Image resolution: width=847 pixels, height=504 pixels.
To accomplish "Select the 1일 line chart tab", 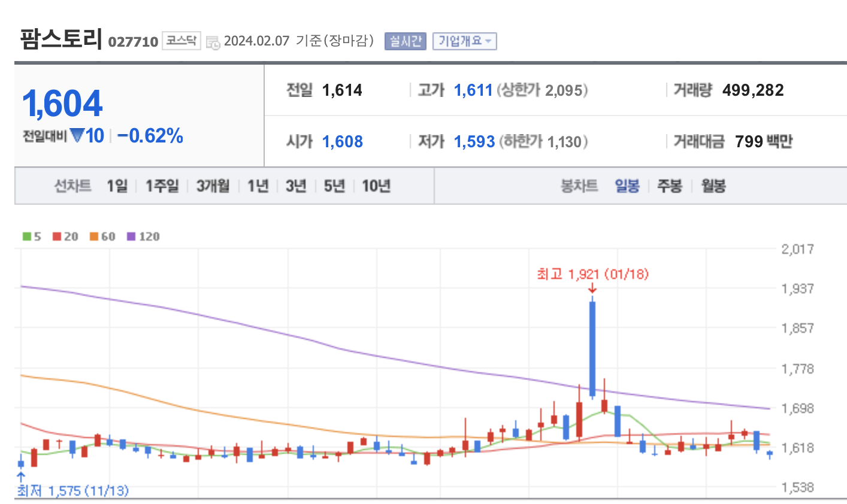I will point(117,186).
